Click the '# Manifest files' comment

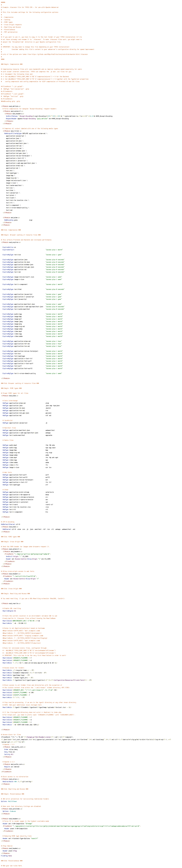(9, 428)
